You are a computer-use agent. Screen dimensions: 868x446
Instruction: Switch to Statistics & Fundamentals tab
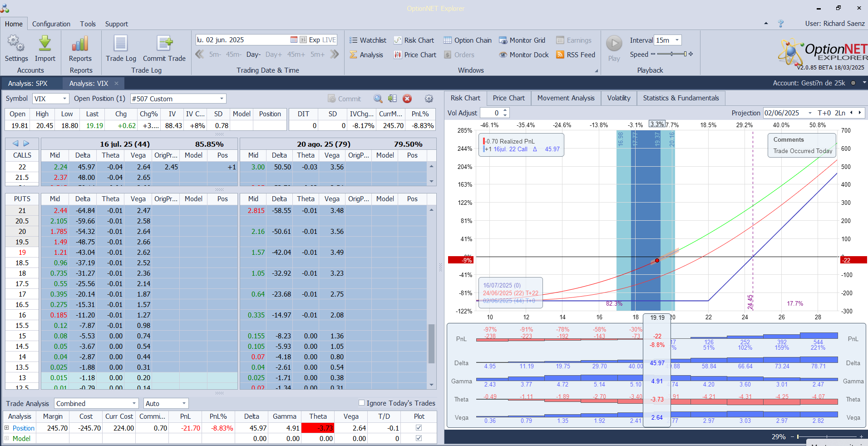click(x=681, y=98)
